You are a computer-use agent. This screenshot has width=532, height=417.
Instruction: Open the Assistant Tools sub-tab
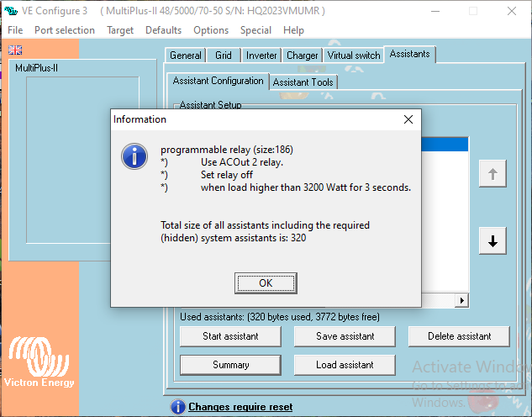pyautogui.click(x=303, y=82)
